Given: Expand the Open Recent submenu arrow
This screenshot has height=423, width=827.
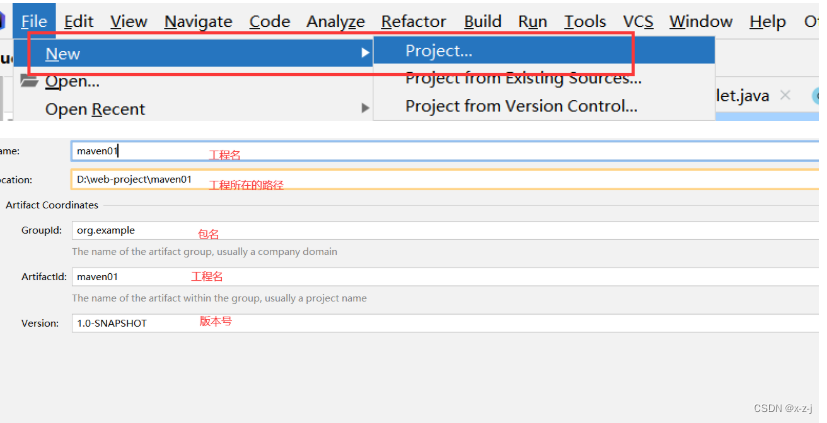Looking at the screenshot, I should click(x=365, y=108).
